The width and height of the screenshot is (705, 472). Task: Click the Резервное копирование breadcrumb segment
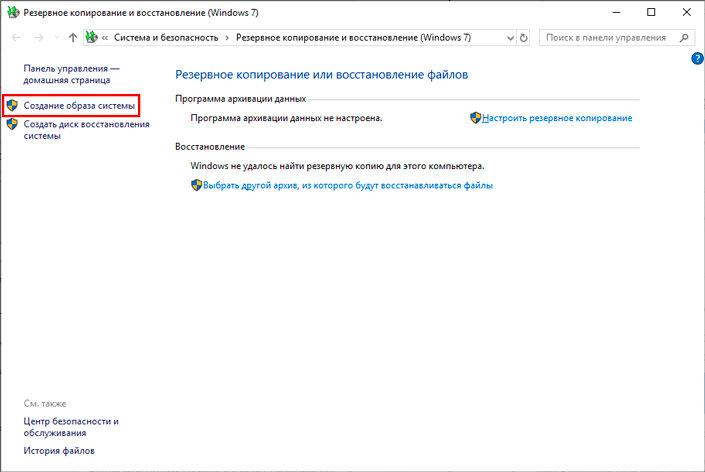coord(353,38)
